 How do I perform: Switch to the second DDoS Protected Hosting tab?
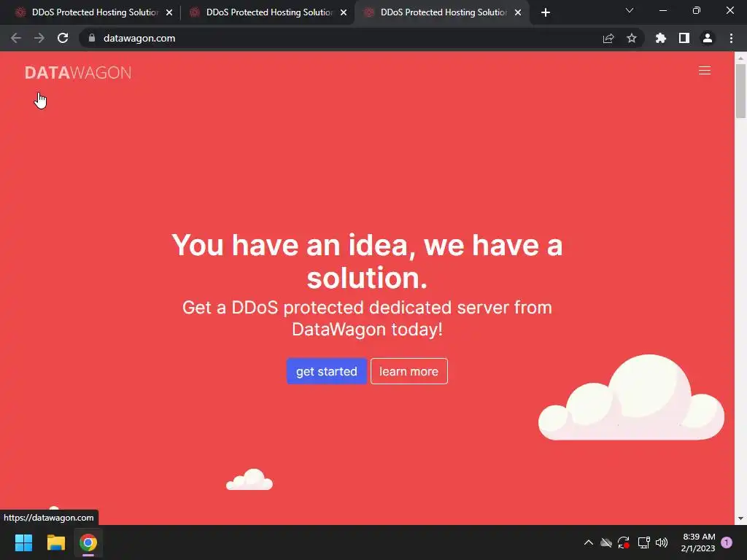(x=269, y=12)
